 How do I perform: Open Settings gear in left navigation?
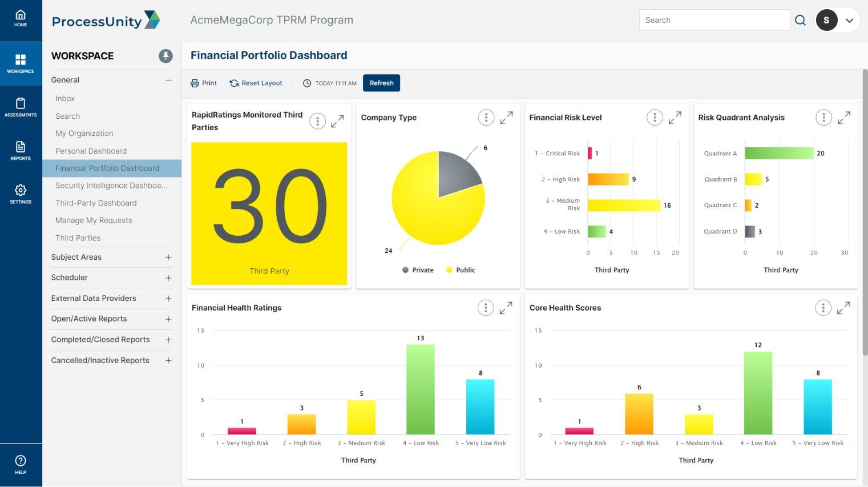(x=21, y=194)
